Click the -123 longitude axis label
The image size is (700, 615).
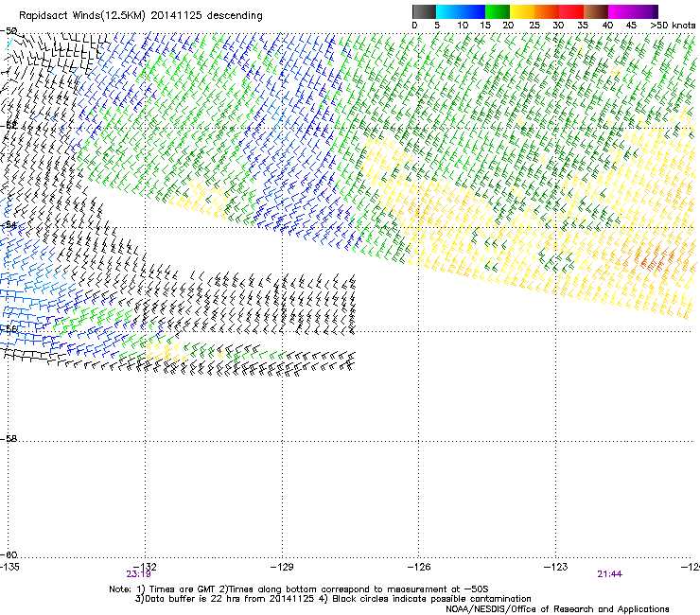[555, 567]
